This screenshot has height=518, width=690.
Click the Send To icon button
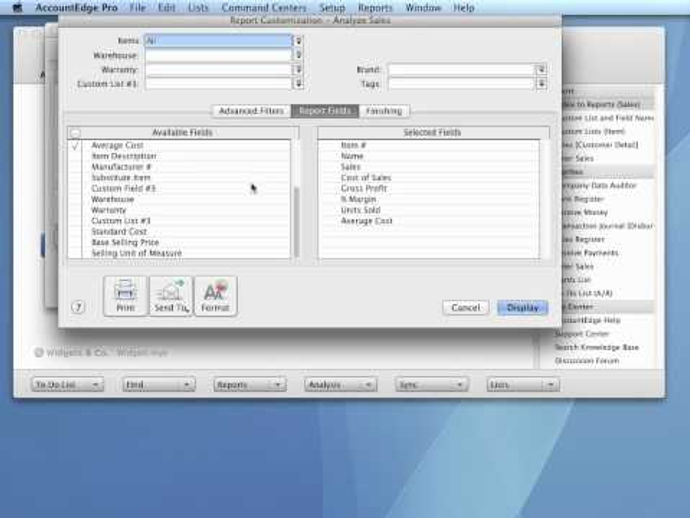pos(171,296)
